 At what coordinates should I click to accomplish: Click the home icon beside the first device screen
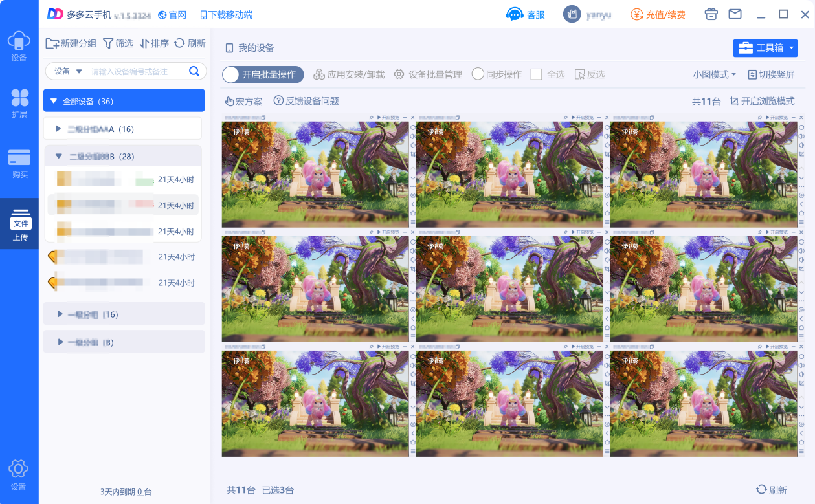click(x=412, y=213)
